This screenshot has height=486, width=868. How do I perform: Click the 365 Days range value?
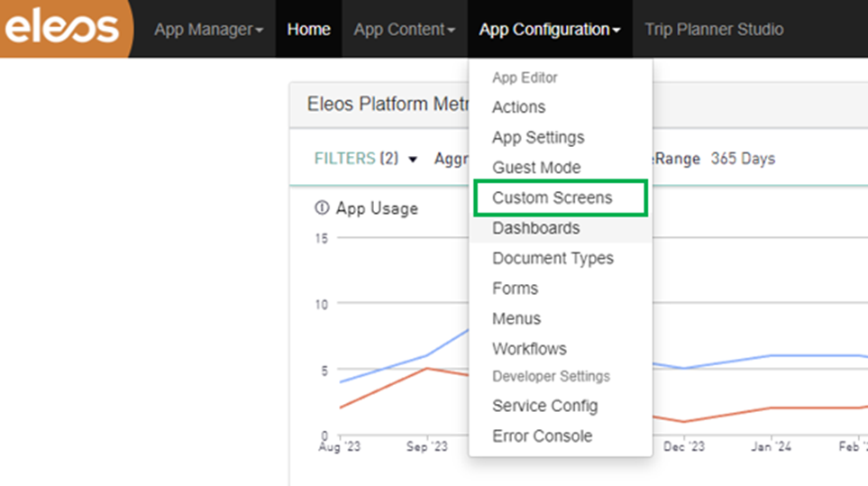tap(743, 159)
